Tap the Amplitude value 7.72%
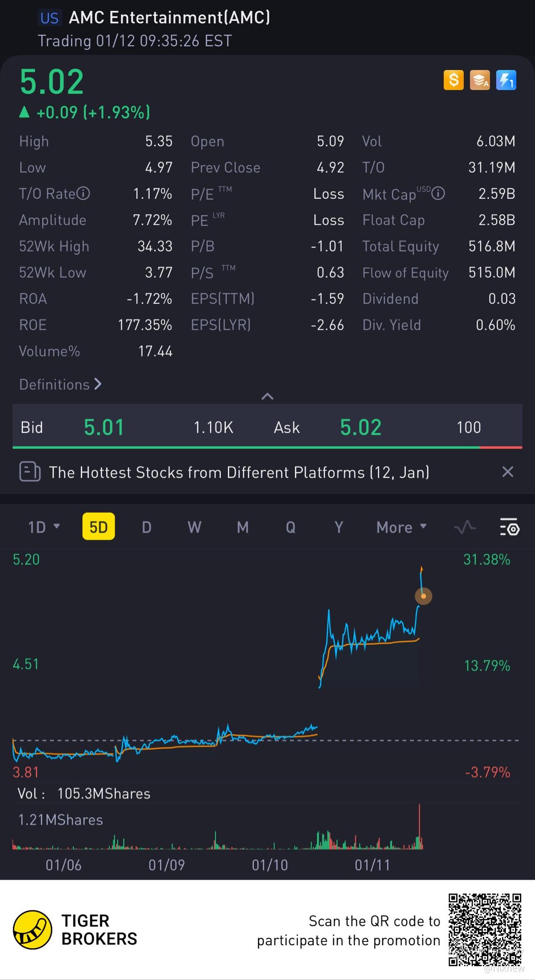The image size is (535, 980). click(x=152, y=220)
